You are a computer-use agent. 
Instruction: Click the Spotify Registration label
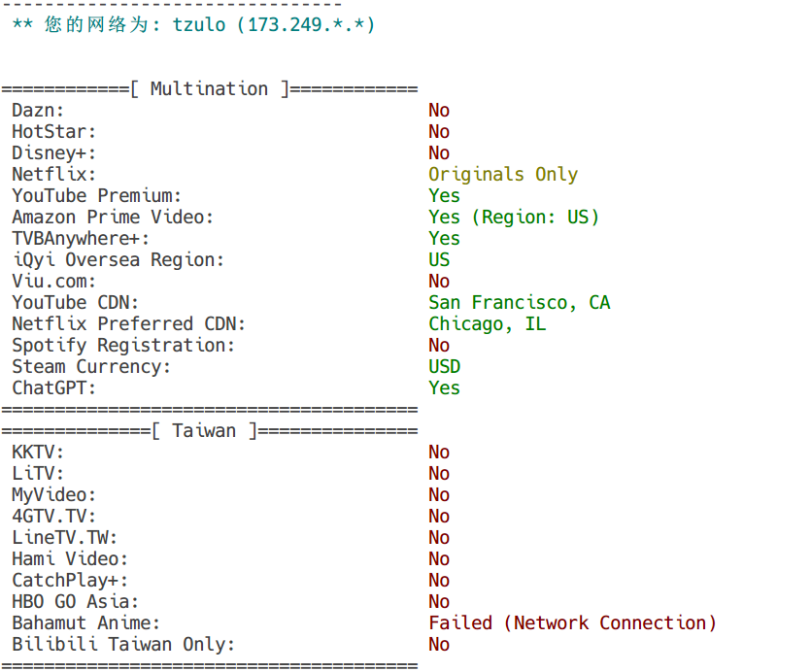(x=123, y=346)
